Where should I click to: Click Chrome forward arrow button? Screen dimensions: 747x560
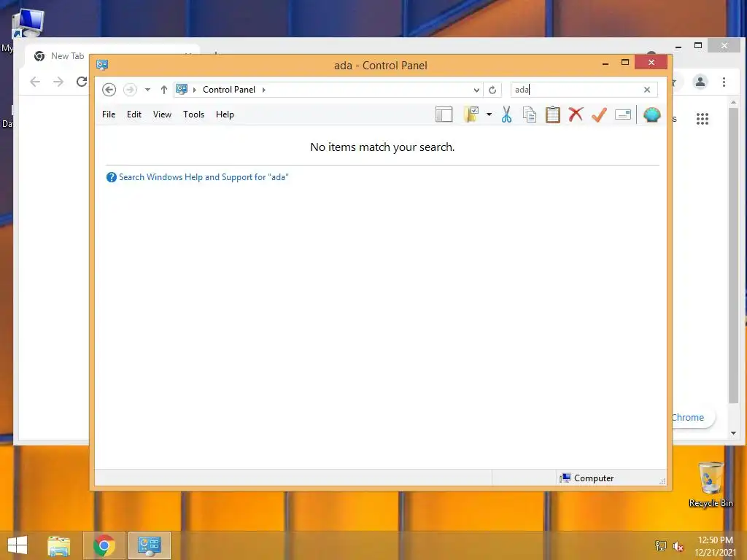coord(58,82)
